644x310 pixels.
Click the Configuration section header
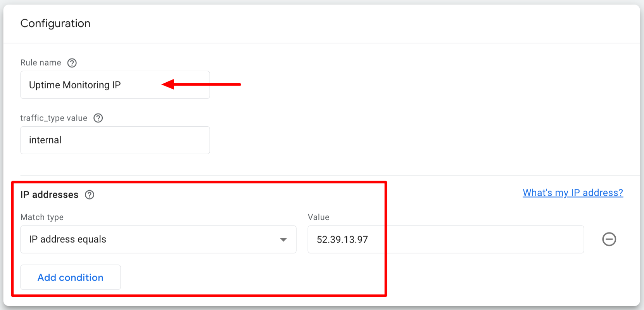click(55, 23)
